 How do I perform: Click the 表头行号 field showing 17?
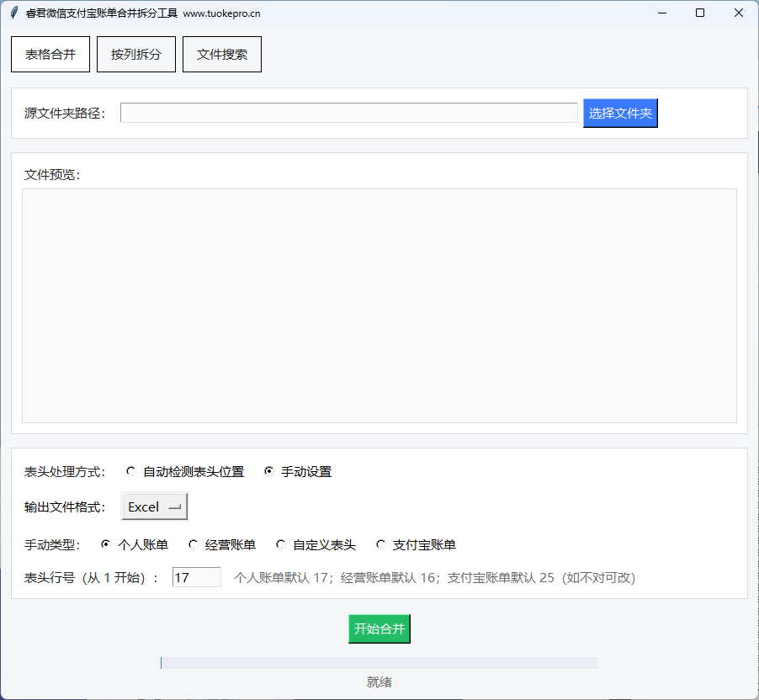pyautogui.click(x=196, y=577)
